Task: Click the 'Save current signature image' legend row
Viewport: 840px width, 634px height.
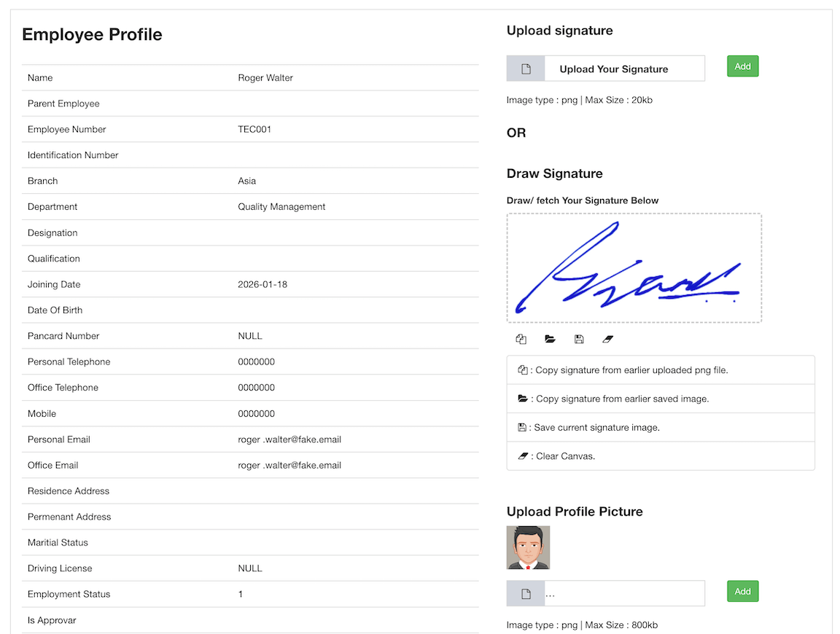Action: click(660, 428)
